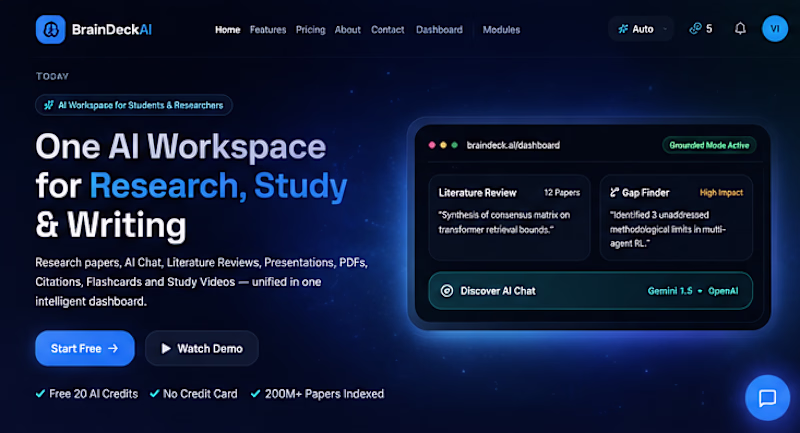Open the Modules nav item
The height and width of the screenshot is (433, 800).
pos(502,30)
